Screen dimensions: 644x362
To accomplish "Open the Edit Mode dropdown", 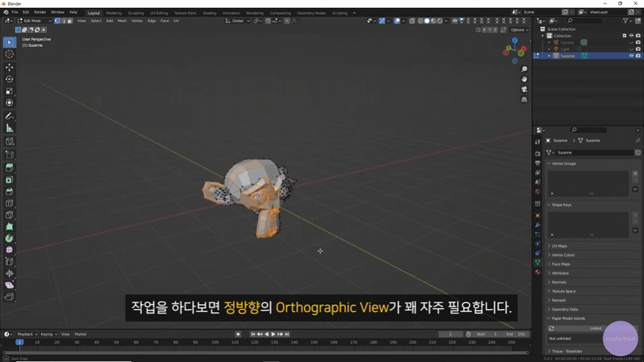I will click(34, 21).
